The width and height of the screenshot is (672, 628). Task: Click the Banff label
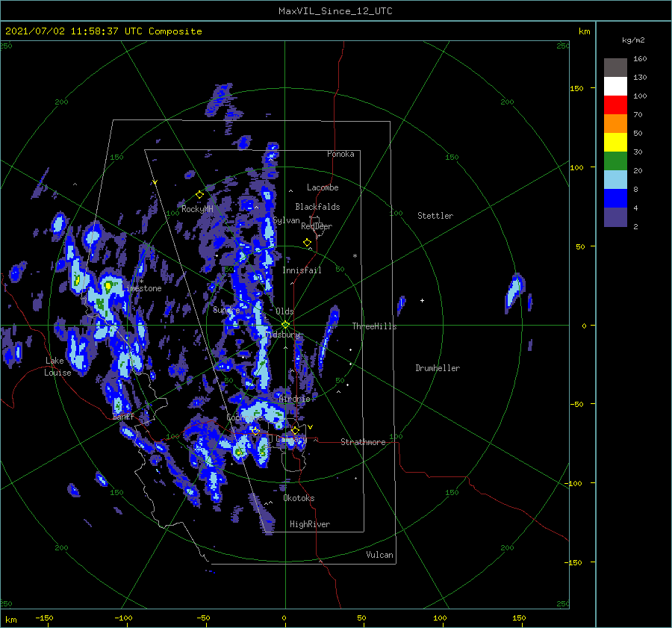[123, 417]
